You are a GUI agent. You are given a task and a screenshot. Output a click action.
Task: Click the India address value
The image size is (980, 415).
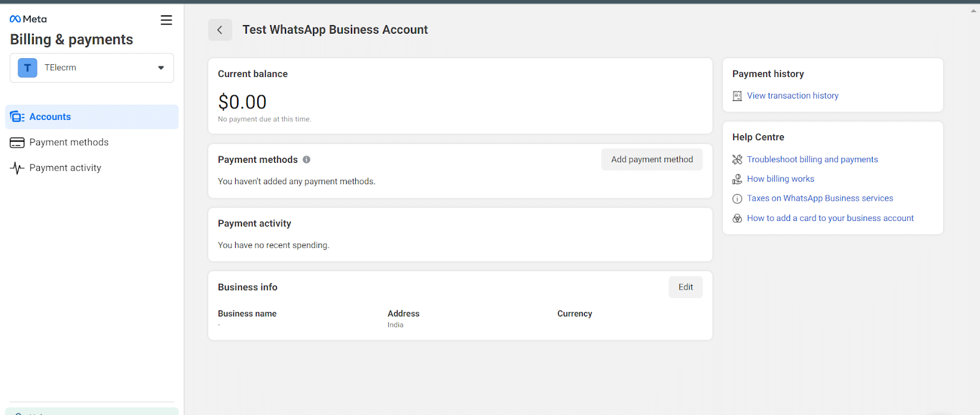pyautogui.click(x=395, y=325)
